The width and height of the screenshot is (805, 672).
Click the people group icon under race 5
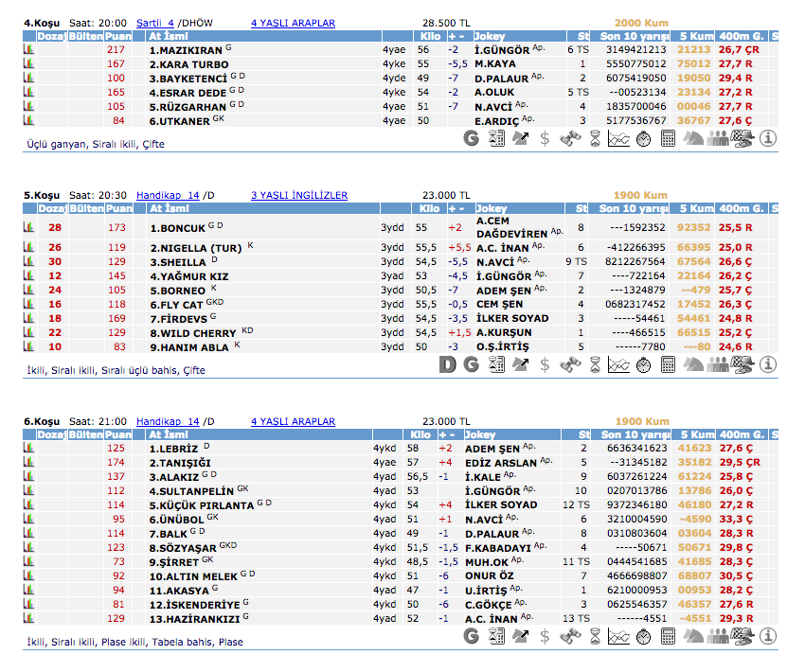pyautogui.click(x=718, y=364)
